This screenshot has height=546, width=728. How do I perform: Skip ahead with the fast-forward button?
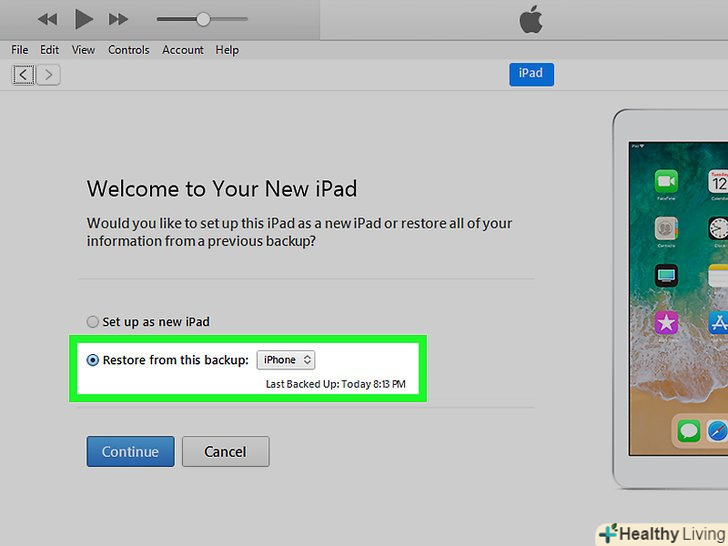(x=118, y=20)
